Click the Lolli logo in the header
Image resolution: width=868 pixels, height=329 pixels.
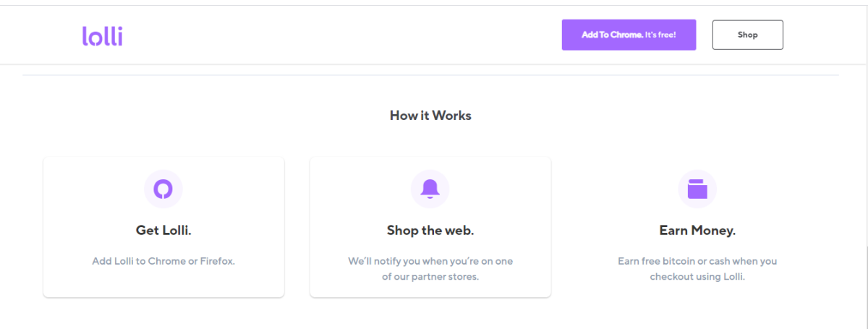102,35
